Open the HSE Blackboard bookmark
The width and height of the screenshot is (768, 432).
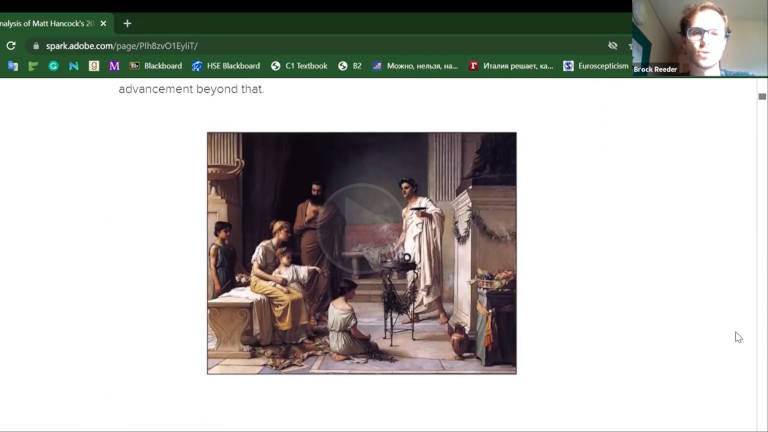tap(226, 66)
